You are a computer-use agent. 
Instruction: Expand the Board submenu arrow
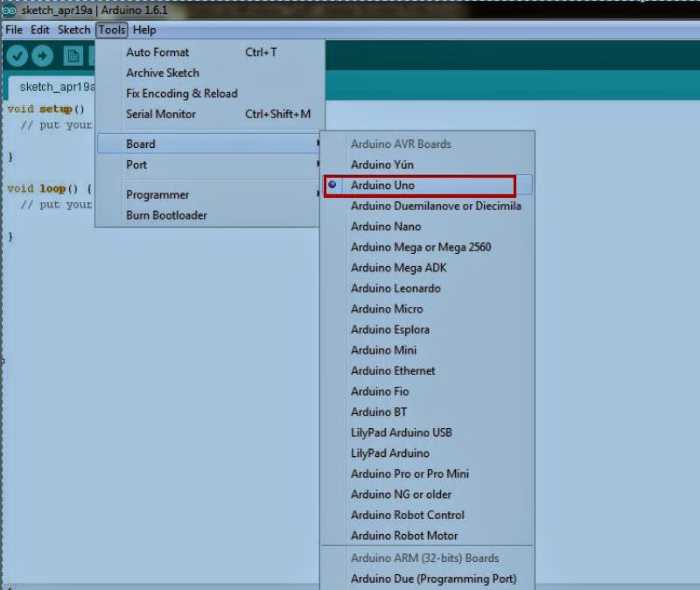point(318,144)
